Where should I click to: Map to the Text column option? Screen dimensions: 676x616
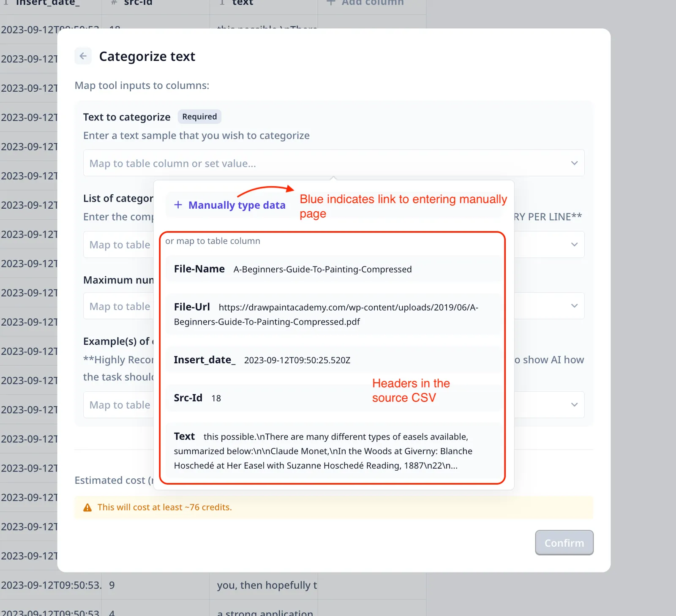tap(334, 451)
